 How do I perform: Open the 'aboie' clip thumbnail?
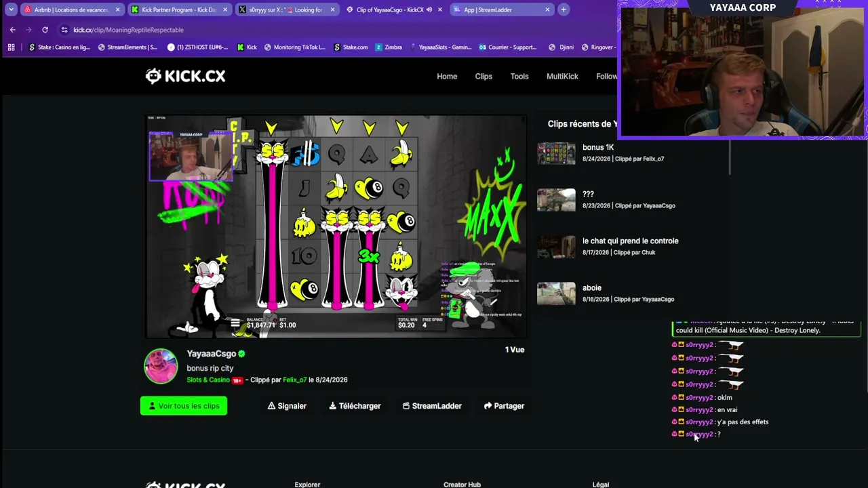(556, 293)
